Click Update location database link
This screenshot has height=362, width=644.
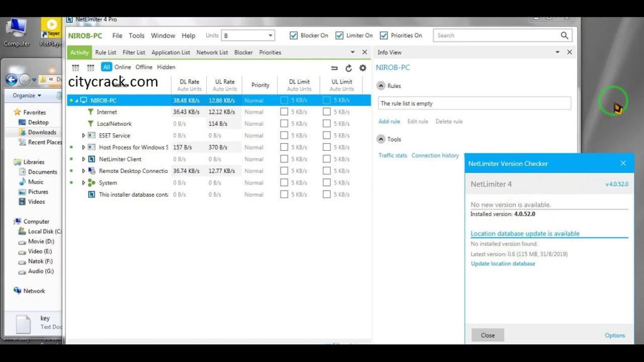(502, 263)
